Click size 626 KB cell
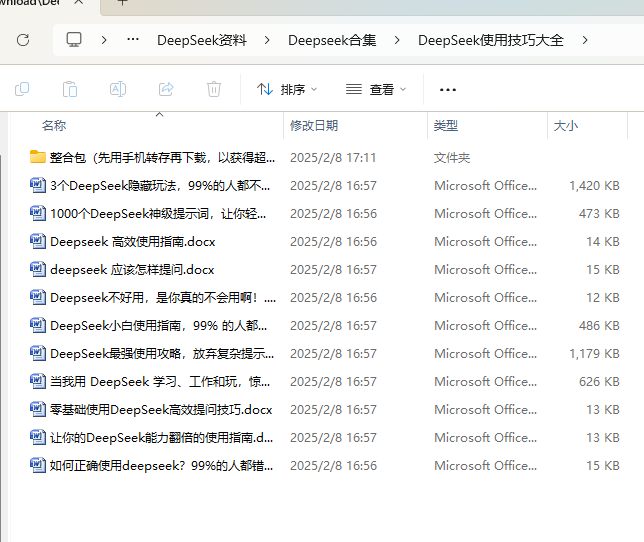Screen dimensions: 644x542 tap(599, 381)
